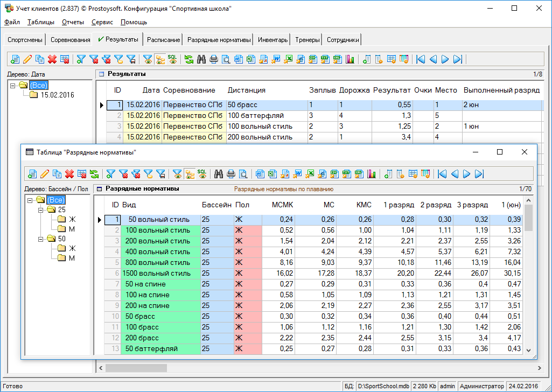Viewport: 552px width, 392px height.
Task: Click the Дистанция column header
Action: [246, 90]
